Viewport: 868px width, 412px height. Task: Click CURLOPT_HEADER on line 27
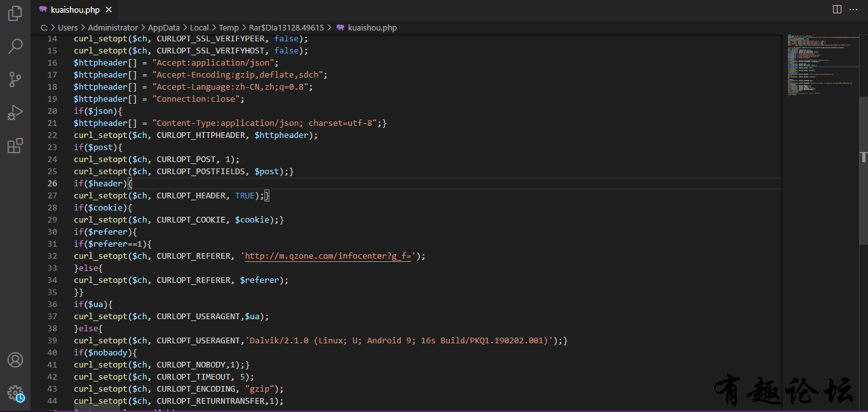click(191, 196)
